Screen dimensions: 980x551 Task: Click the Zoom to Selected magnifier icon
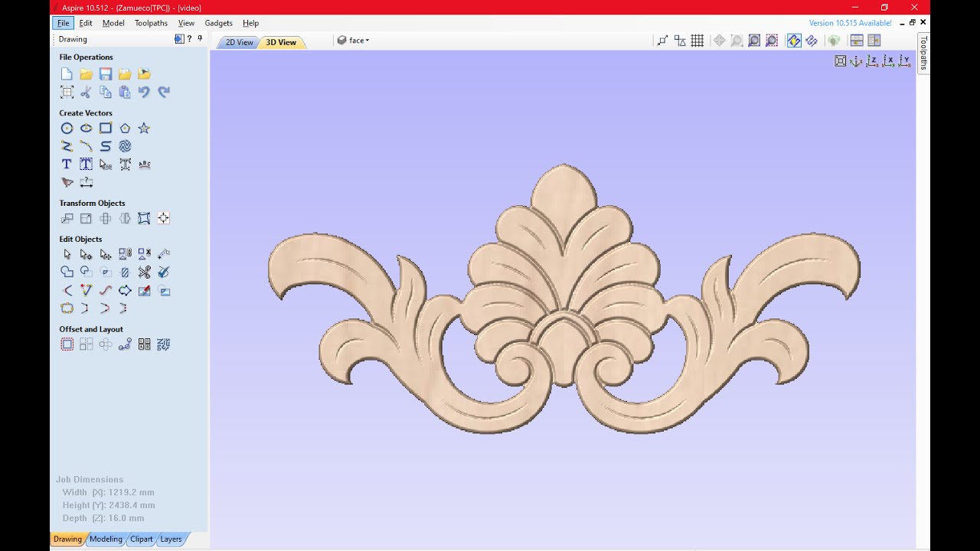click(x=772, y=41)
